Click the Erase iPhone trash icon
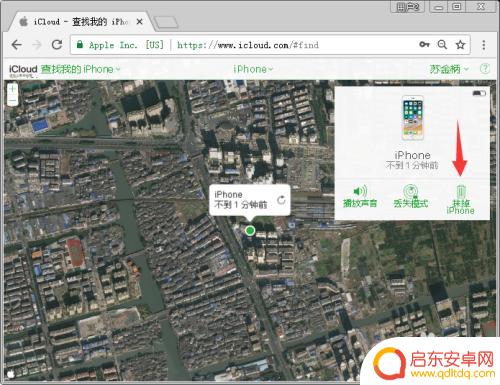This screenshot has width=500, height=385. click(x=460, y=192)
